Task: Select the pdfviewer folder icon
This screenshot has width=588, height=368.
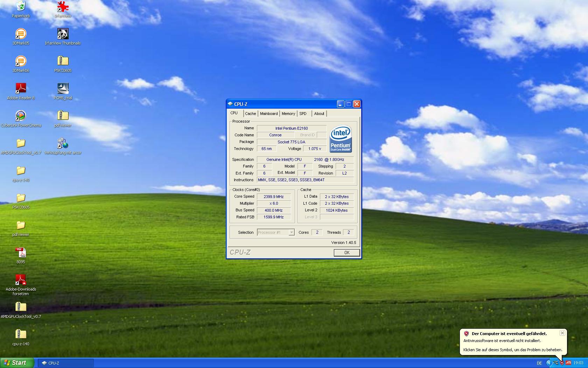Action: pyautogui.click(x=21, y=228)
